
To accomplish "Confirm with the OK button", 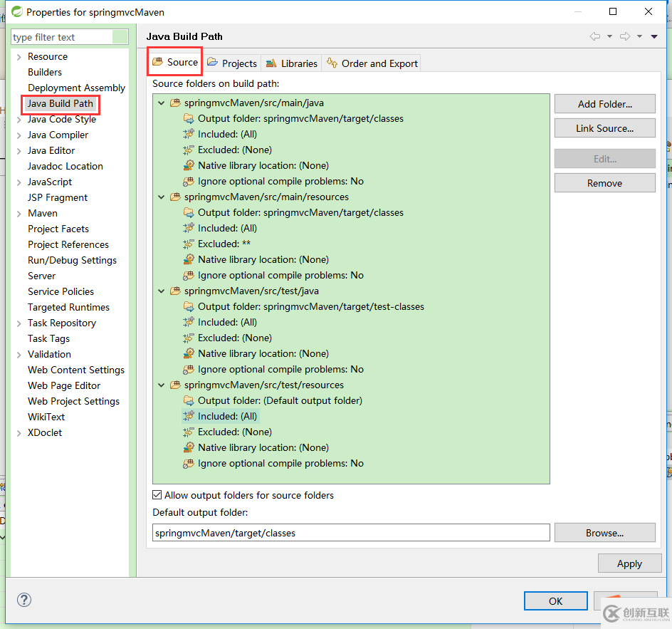I will (x=555, y=601).
